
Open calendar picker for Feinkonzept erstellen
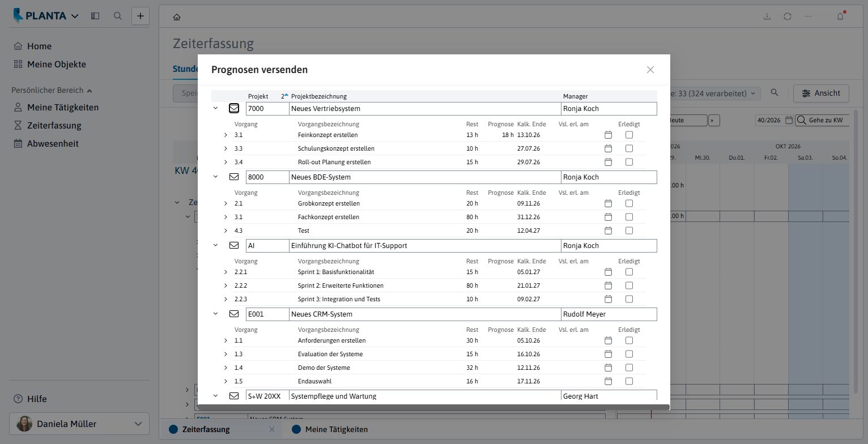coord(608,135)
